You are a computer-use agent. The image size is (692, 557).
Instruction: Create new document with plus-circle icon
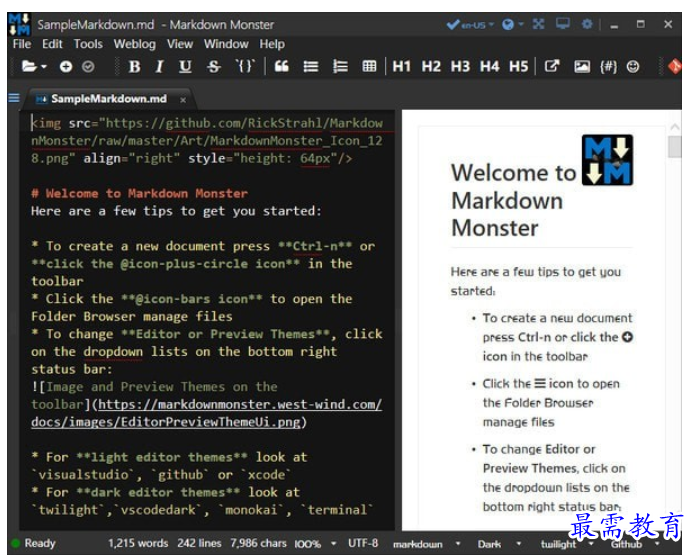(x=66, y=67)
